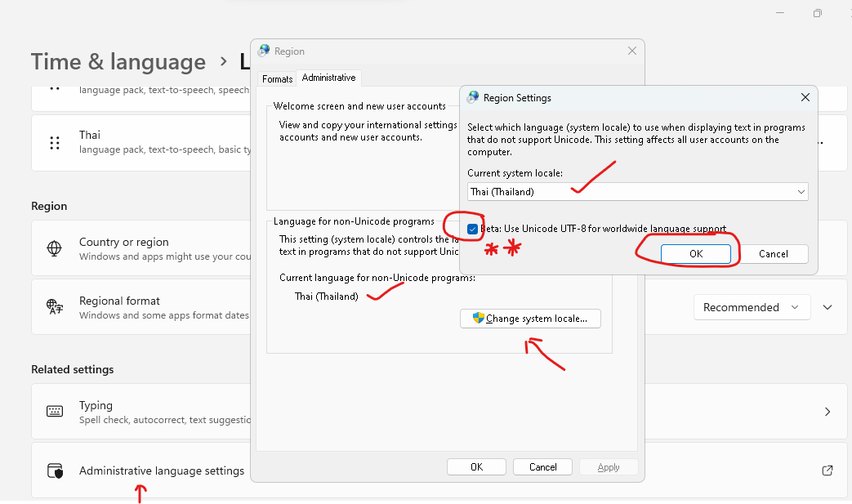
Task: Click the Typing keyboard icon
Action: point(55,411)
